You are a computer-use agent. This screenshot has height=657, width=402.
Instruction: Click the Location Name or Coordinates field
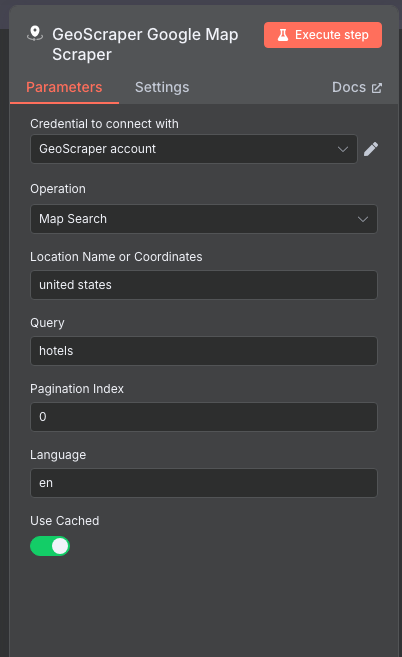pos(204,285)
